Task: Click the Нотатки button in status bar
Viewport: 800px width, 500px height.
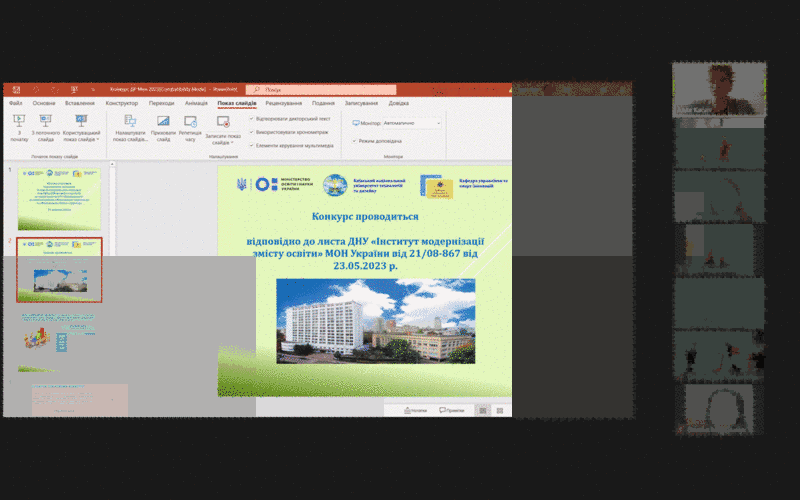Action: (415, 410)
